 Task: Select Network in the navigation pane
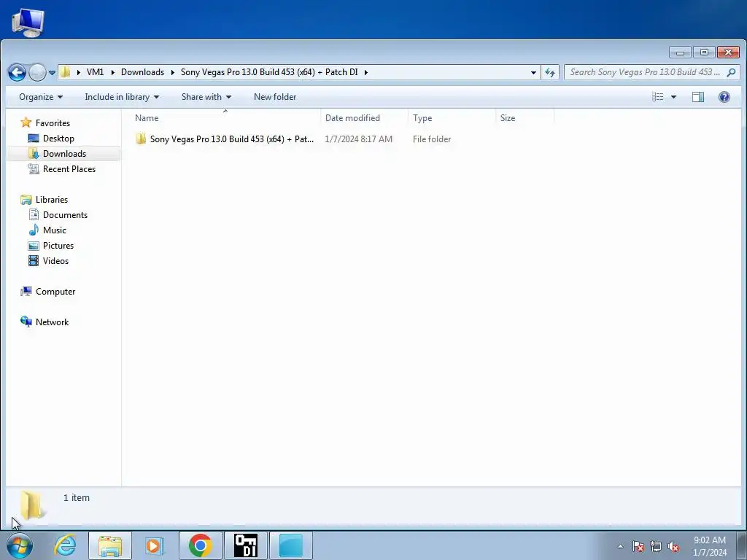[52, 322]
